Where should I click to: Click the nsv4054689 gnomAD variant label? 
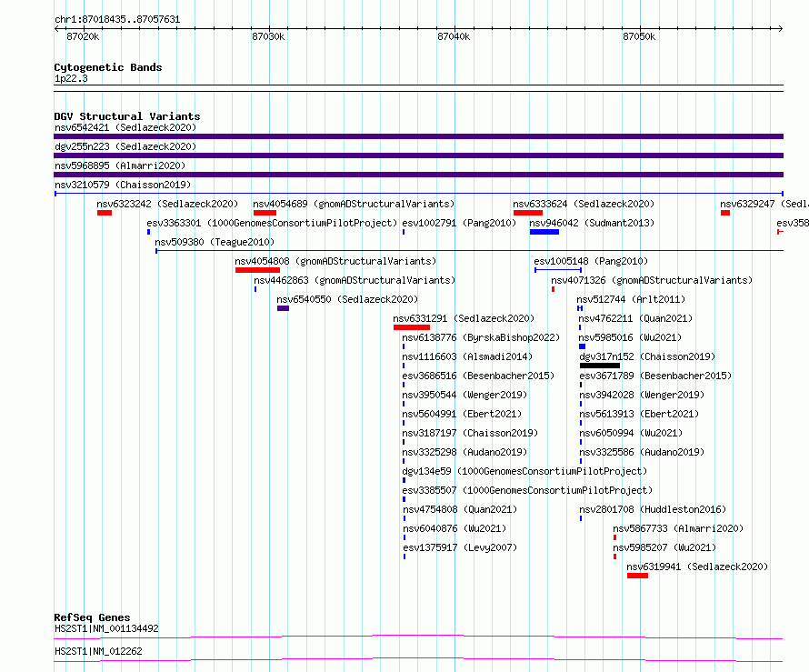point(354,204)
